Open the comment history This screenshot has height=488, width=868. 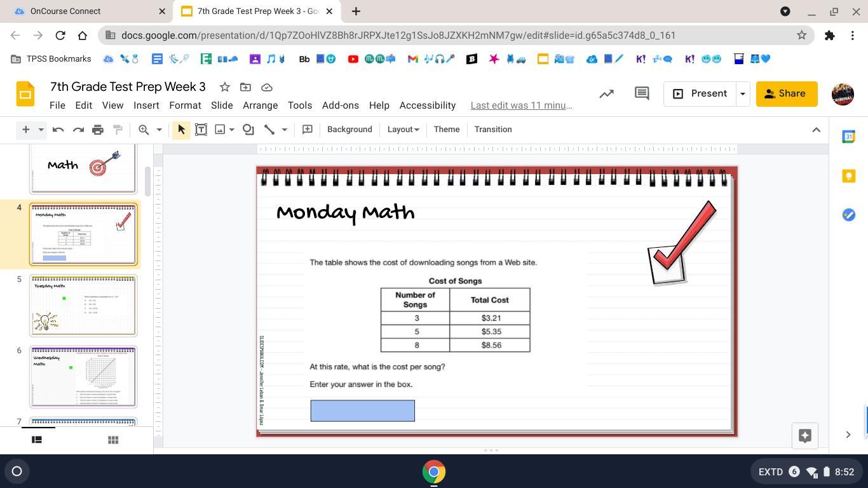[642, 94]
